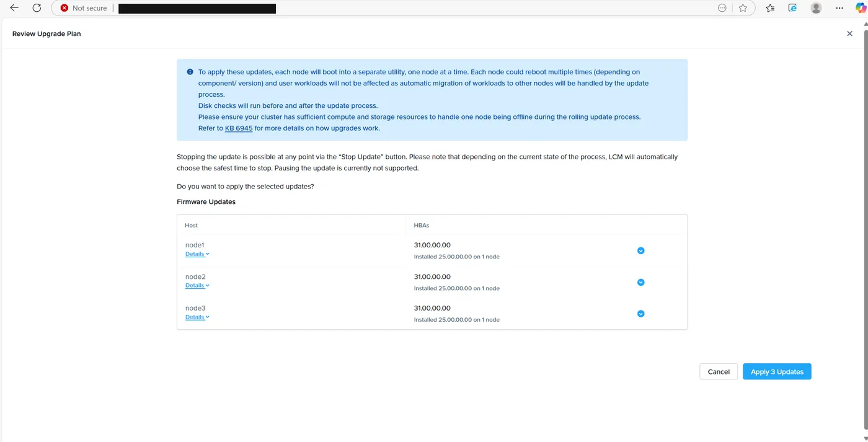Select the Review Upgrade Plan title
Image resolution: width=868 pixels, height=442 pixels.
click(46, 33)
